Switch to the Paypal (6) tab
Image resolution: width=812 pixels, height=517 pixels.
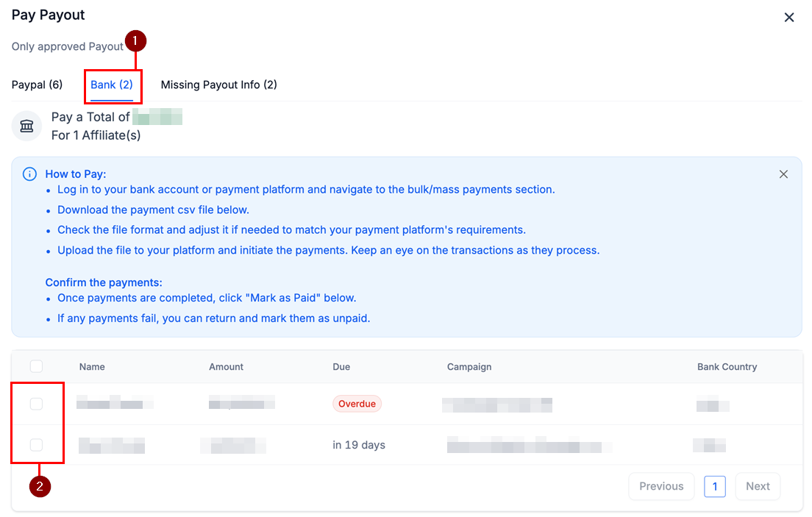point(37,85)
